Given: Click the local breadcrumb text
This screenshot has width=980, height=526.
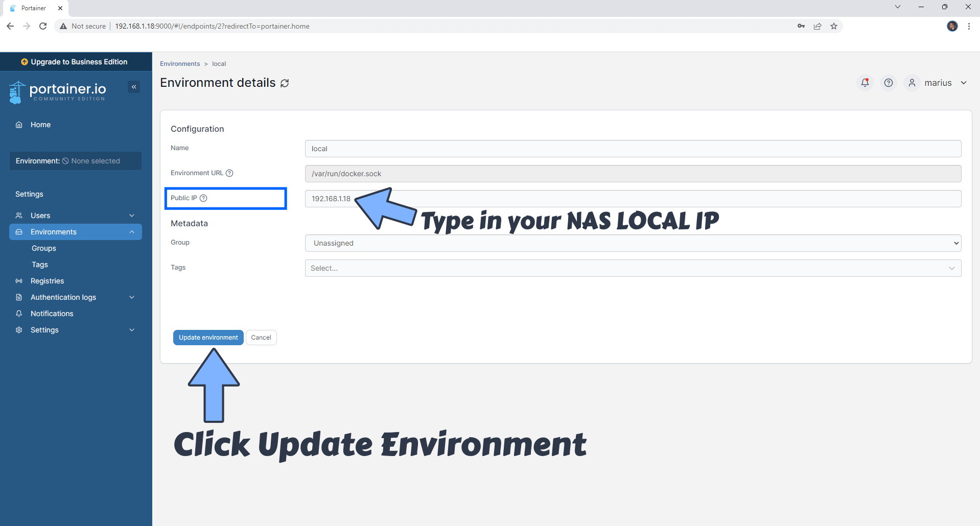Looking at the screenshot, I should 219,64.
